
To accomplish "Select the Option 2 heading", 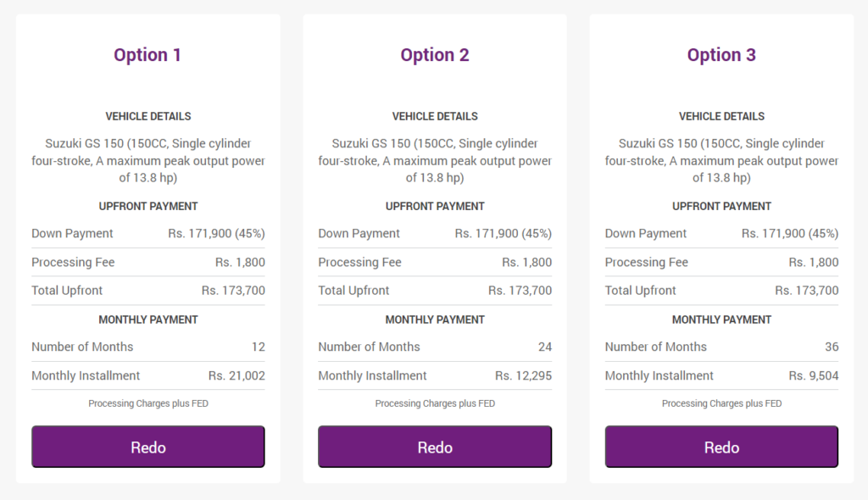I will coord(435,55).
